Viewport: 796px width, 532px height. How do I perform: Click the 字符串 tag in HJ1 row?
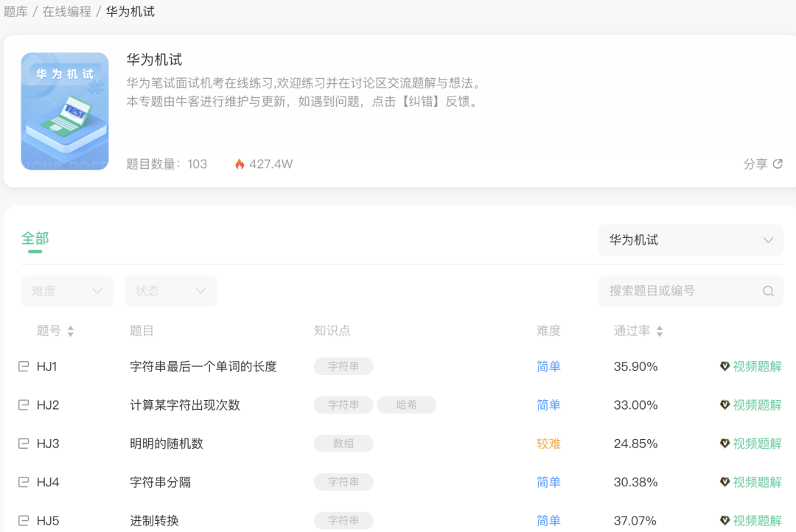pos(343,366)
